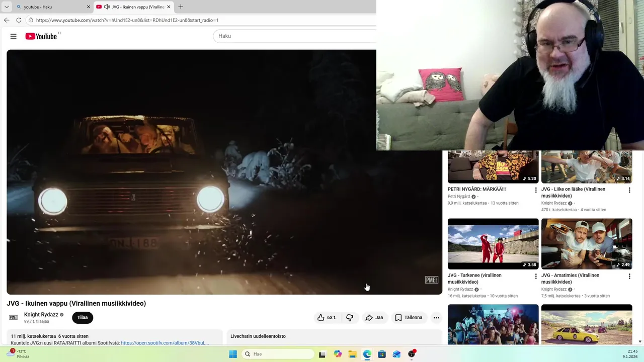Open PETRI NYGÅRD: MÄRKÄÄ!!! title link
The height and width of the screenshot is (362, 644).
tap(476, 190)
